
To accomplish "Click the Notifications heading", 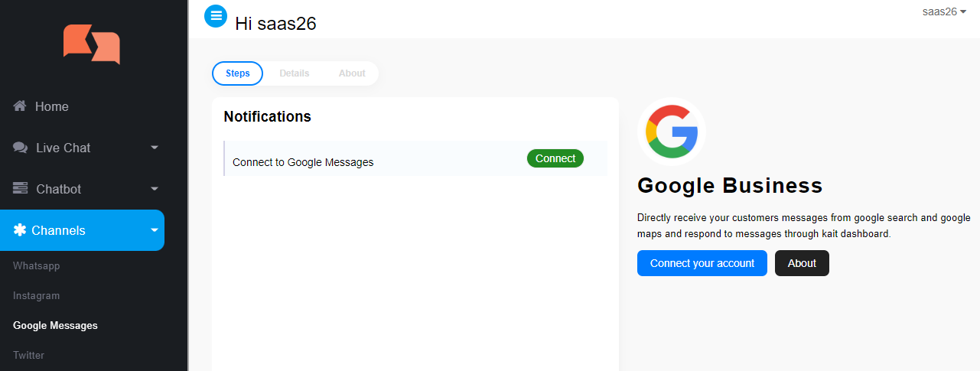I will [268, 117].
